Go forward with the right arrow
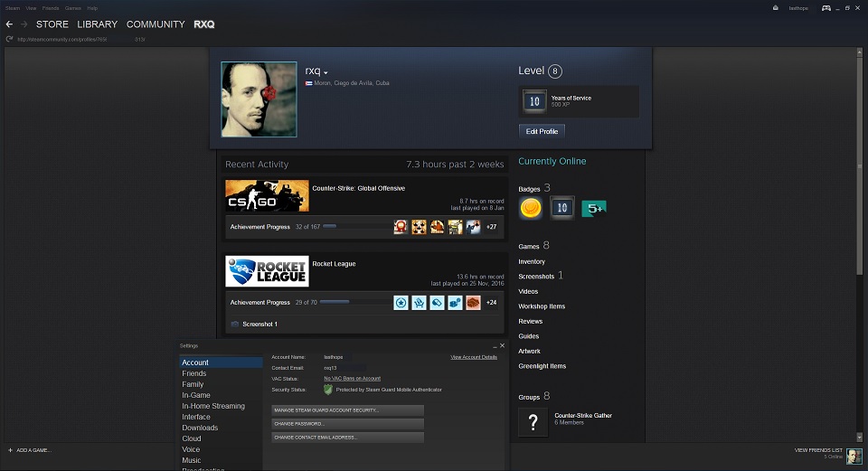Viewport: 868px width, 471px height. pos(24,24)
